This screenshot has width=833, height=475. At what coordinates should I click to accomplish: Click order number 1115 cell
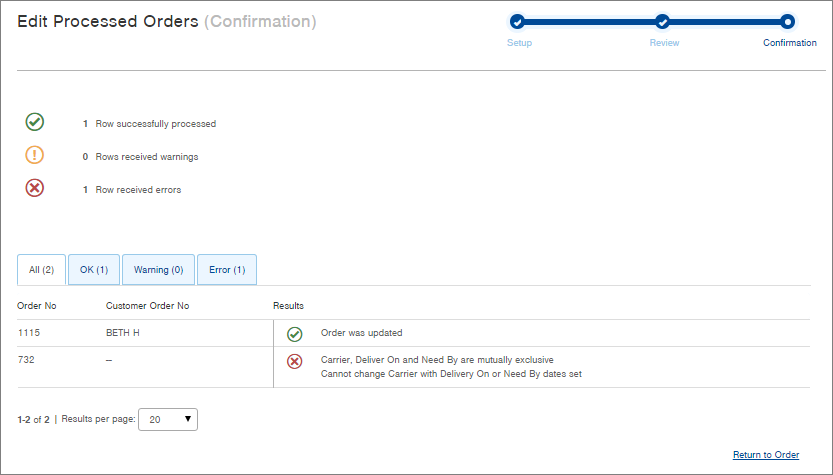pyautogui.click(x=29, y=333)
